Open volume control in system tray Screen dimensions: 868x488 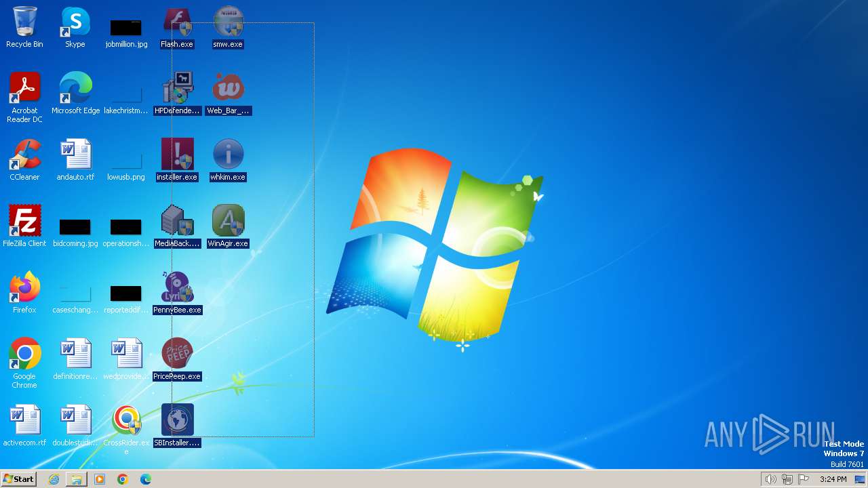point(770,479)
